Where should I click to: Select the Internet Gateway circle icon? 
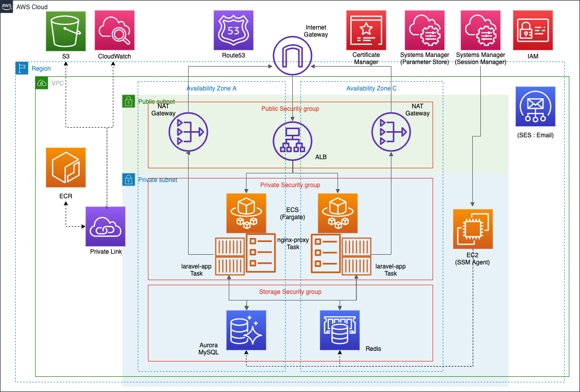(x=293, y=56)
